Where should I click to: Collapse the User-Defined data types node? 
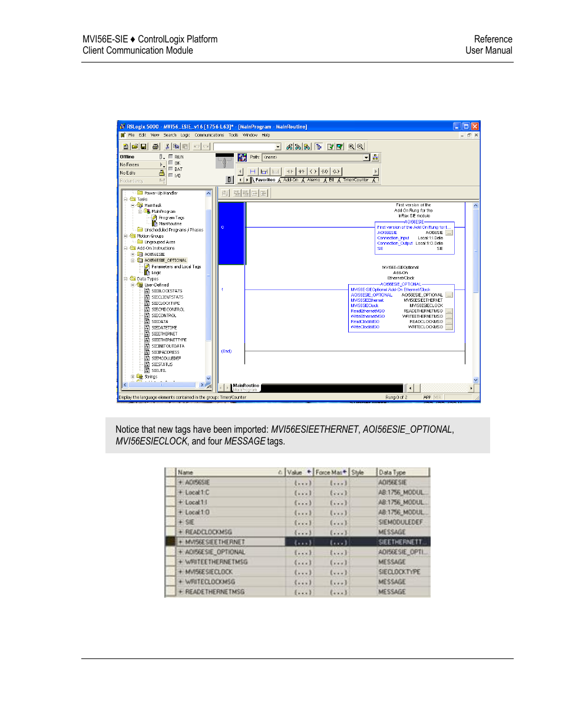click(x=133, y=285)
